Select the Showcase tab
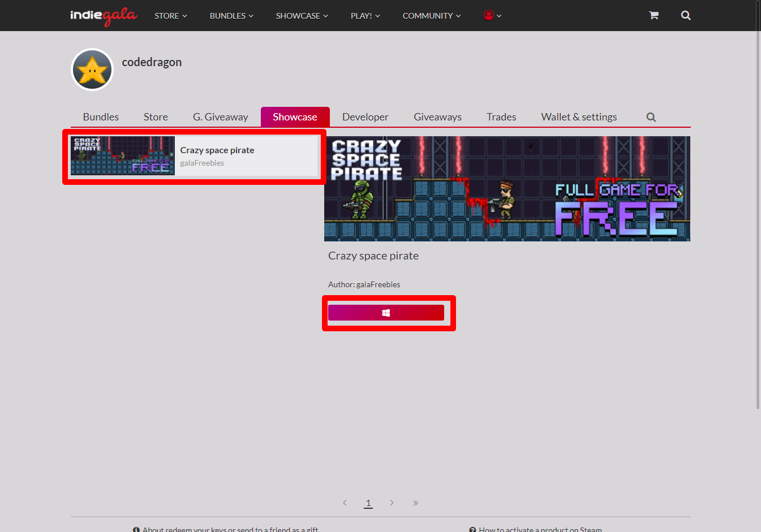Viewport: 761px width, 532px height. point(295,117)
